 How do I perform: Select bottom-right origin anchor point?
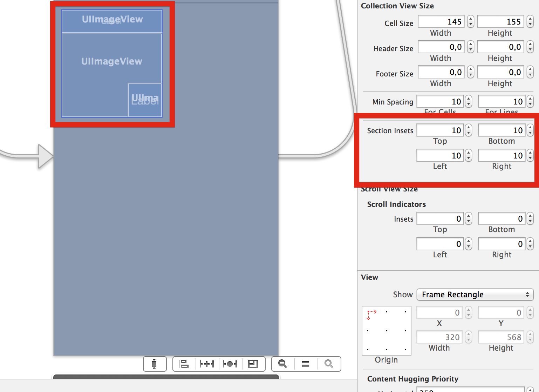pyautogui.click(x=405, y=350)
